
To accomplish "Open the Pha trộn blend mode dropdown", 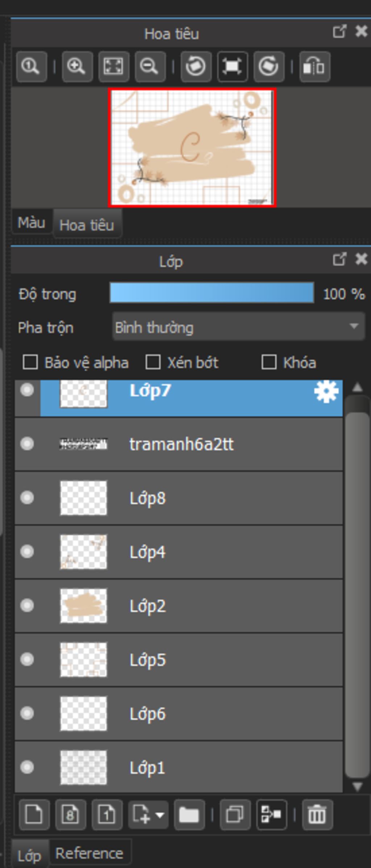I will click(238, 327).
